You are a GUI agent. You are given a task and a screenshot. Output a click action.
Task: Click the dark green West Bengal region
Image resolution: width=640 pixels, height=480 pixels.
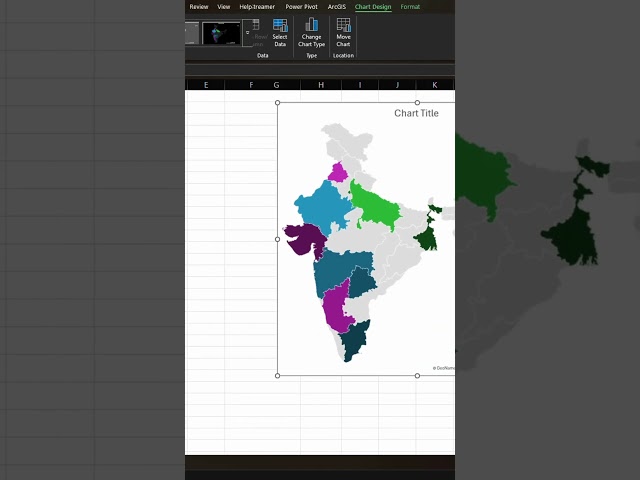pyautogui.click(x=428, y=237)
